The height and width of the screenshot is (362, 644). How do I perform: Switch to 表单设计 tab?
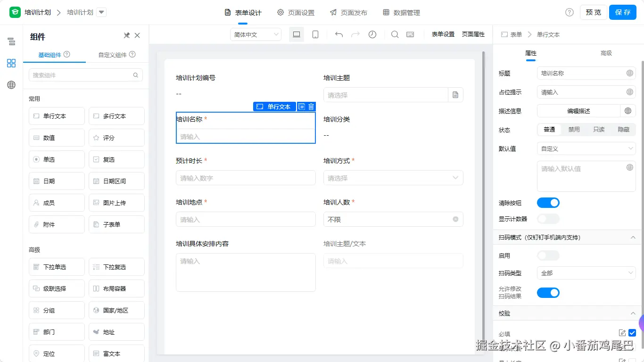(243, 13)
